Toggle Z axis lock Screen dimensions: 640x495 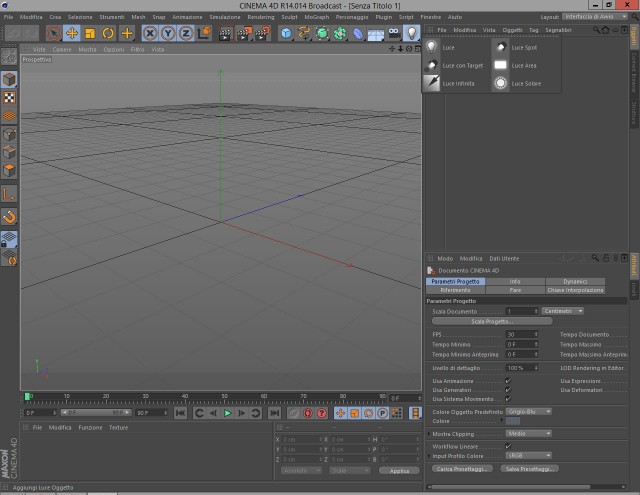[186, 33]
